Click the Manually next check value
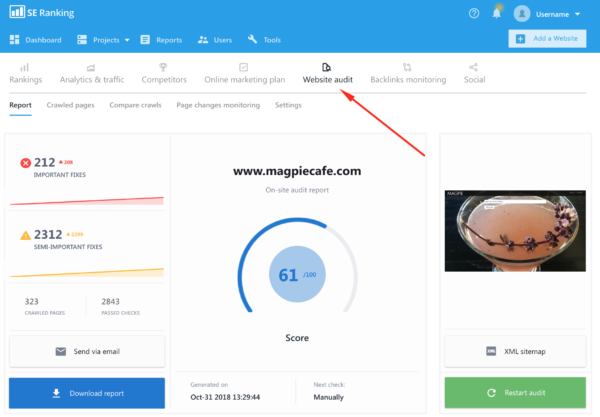The width and height of the screenshot is (600, 417). 329,397
